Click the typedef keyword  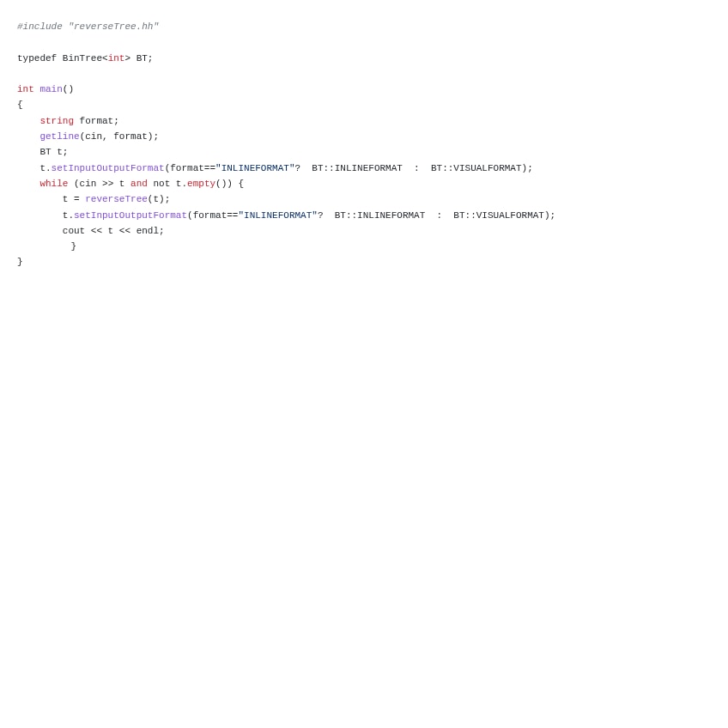[37, 58]
